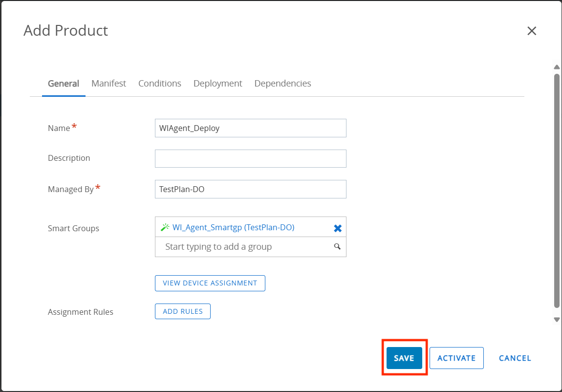Click the 'Start typing to add a group' box
Image resolution: width=562 pixels, height=392 pixels.
tap(244, 247)
